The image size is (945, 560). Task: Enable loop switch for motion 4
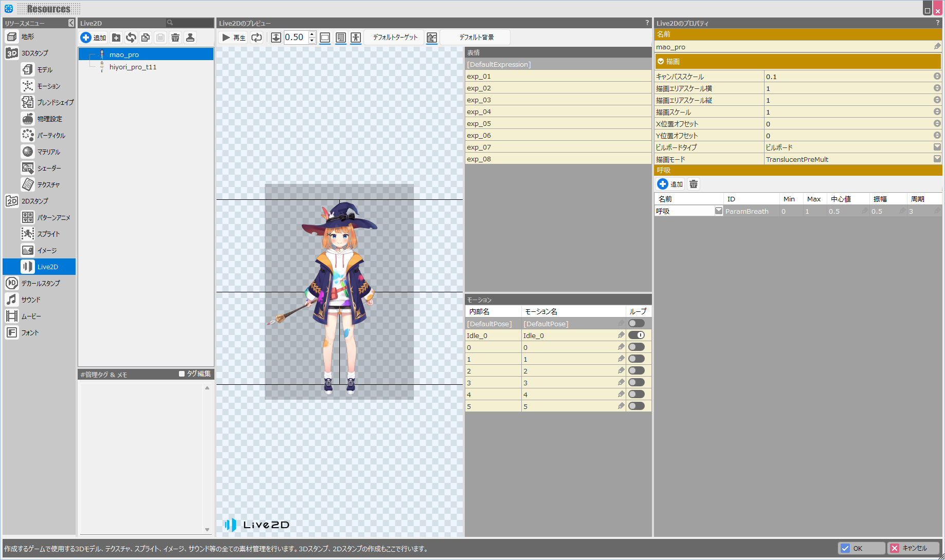coord(637,395)
